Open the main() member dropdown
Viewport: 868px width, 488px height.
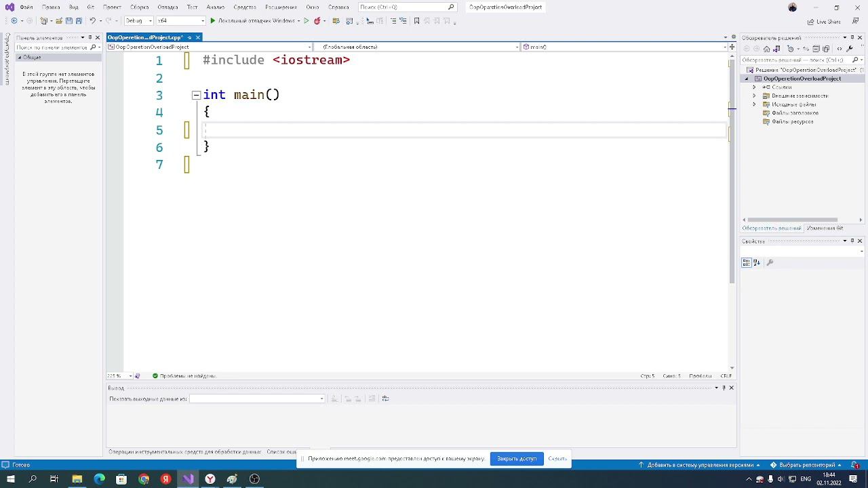click(x=624, y=47)
